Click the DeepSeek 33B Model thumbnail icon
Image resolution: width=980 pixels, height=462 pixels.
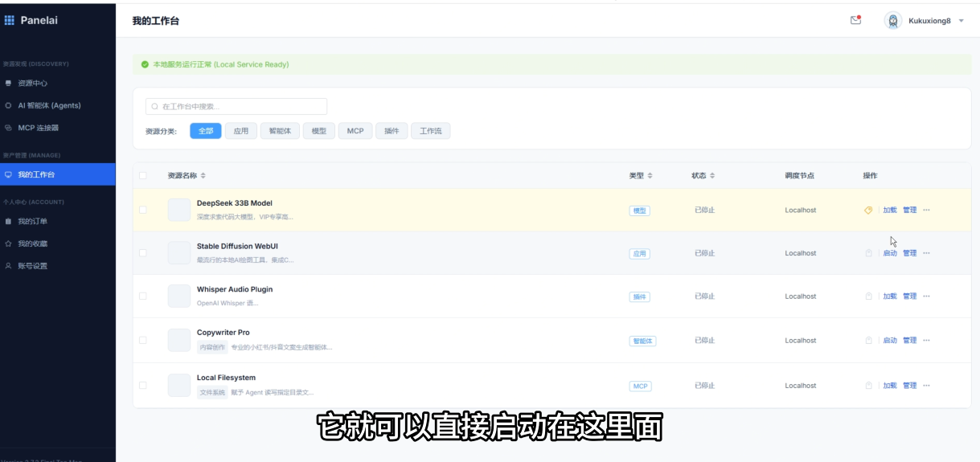click(x=179, y=210)
